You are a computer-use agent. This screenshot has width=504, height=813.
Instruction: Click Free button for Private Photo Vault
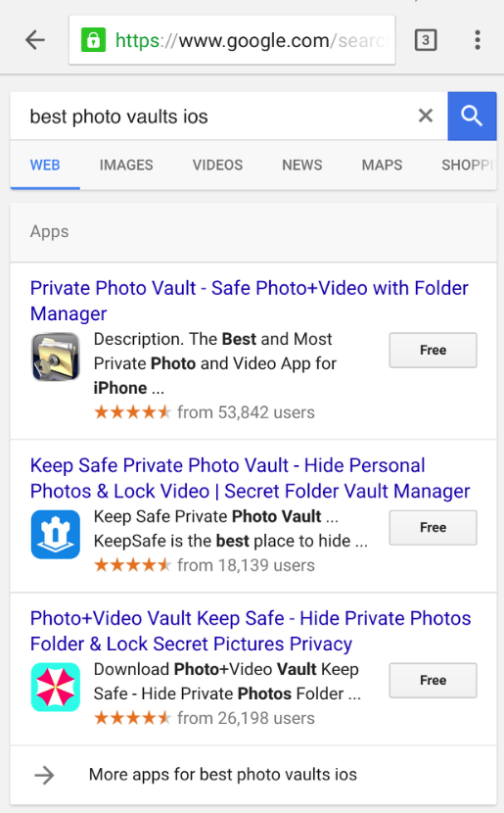click(433, 350)
